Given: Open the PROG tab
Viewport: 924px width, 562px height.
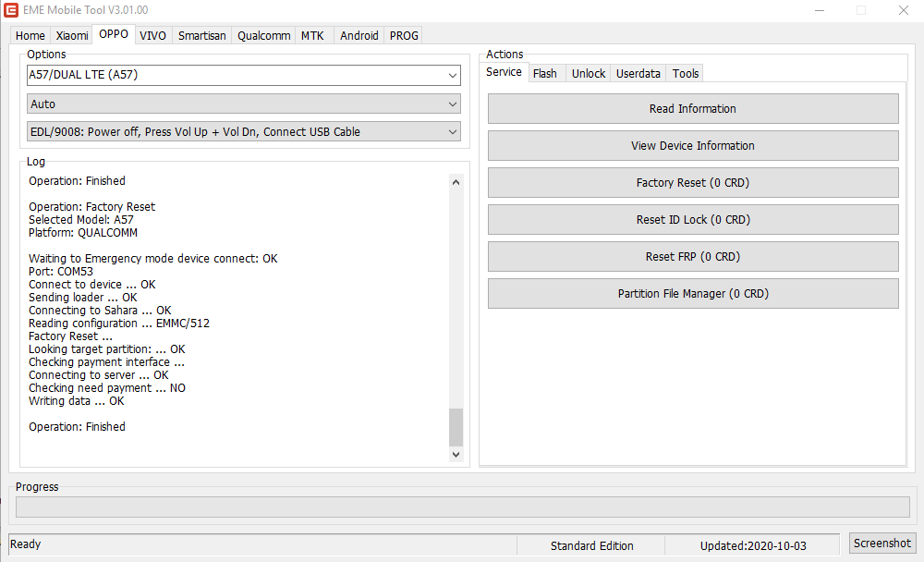Looking at the screenshot, I should click(x=404, y=35).
